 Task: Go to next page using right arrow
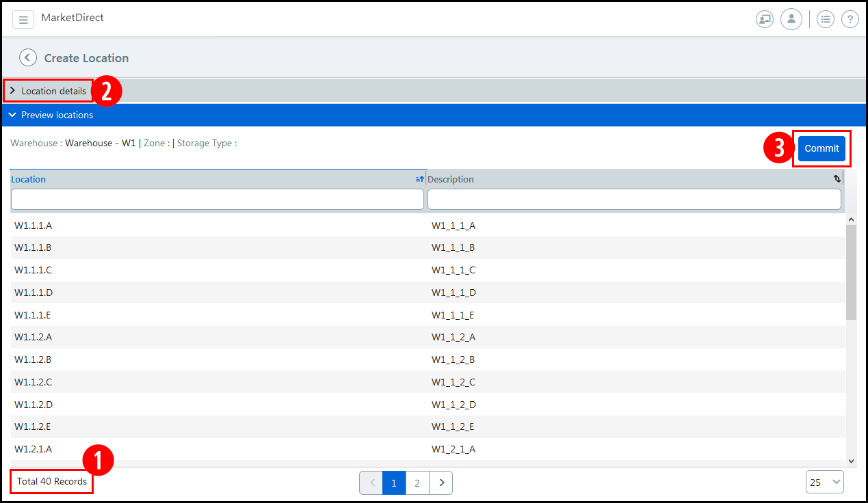[441, 482]
